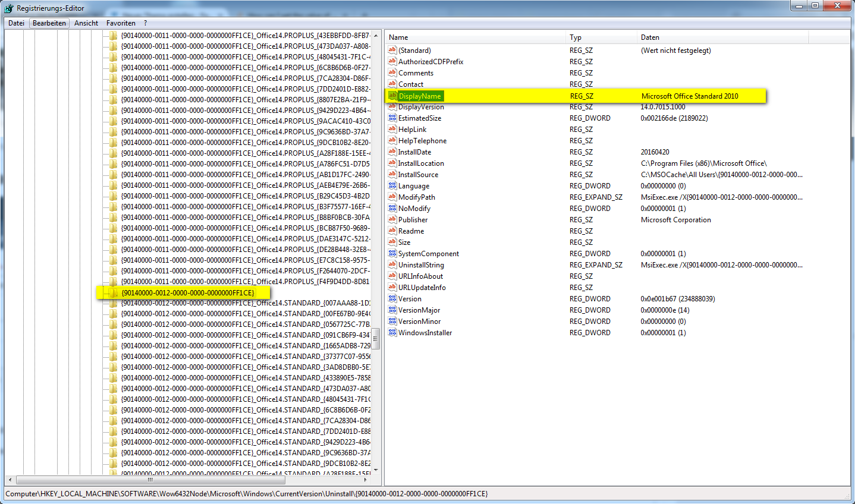This screenshot has width=855, height=504.
Task: Click the string icon next to DisplayVersion
Action: (392, 106)
